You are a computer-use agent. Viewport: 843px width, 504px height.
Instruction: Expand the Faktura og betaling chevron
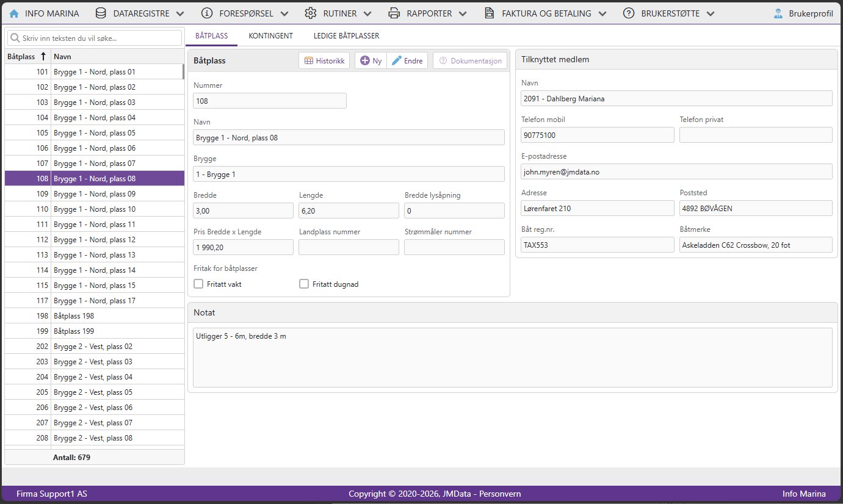click(602, 13)
